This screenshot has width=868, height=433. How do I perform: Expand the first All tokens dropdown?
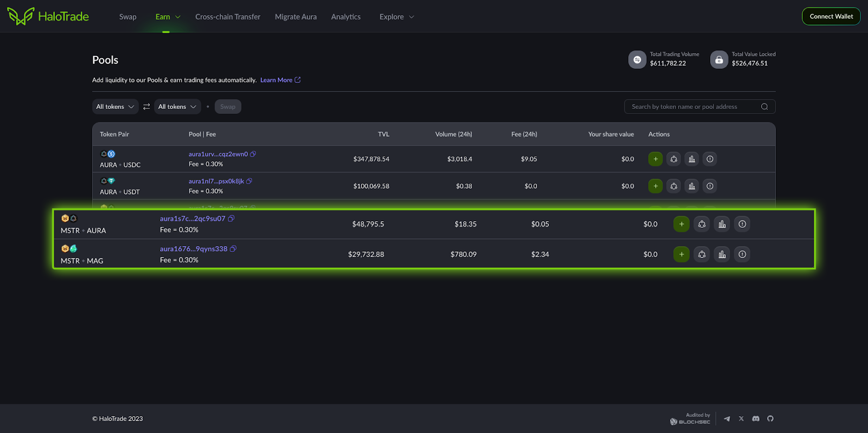[115, 107]
